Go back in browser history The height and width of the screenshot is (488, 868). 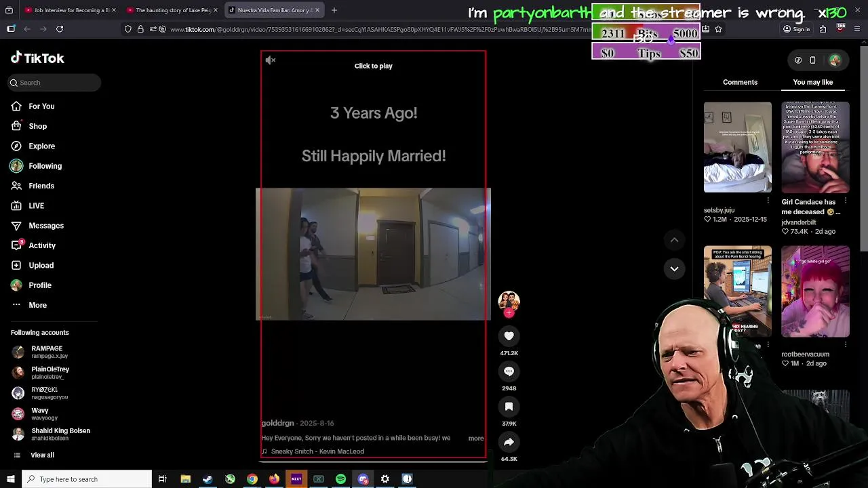[27, 29]
